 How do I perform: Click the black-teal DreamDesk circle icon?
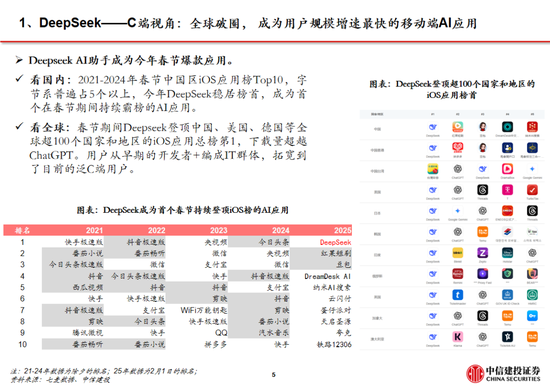[x=508, y=127]
